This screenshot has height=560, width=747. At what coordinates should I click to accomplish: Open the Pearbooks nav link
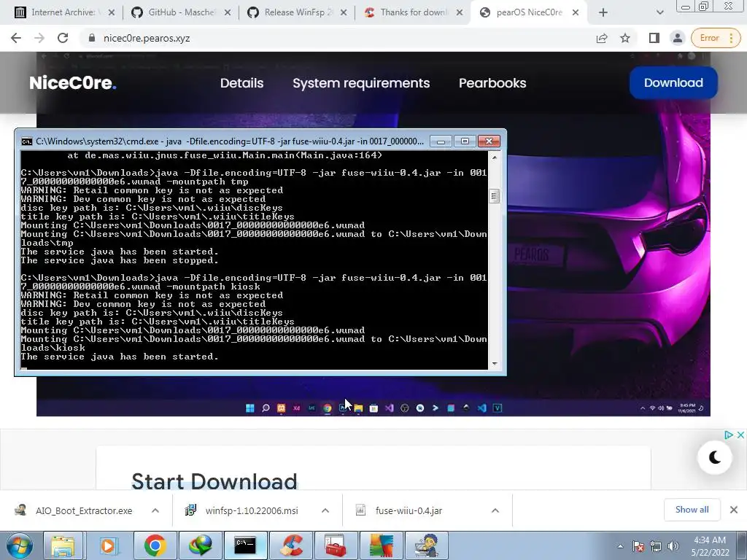click(492, 83)
